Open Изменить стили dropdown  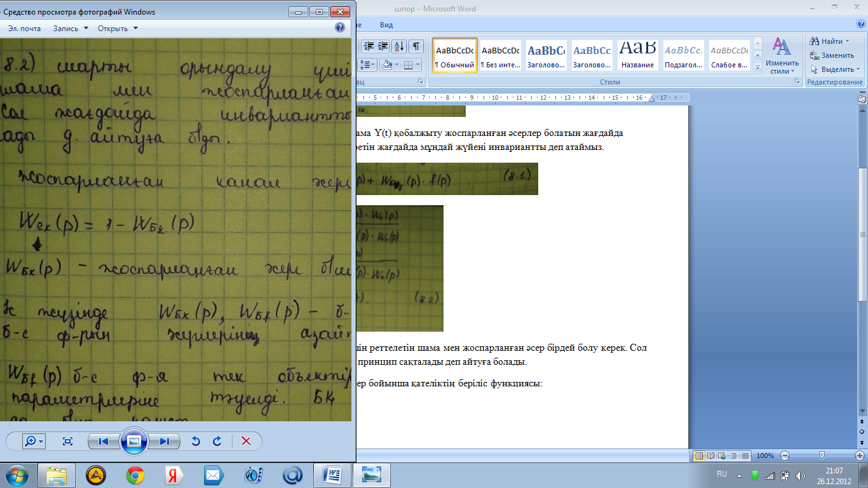click(782, 56)
